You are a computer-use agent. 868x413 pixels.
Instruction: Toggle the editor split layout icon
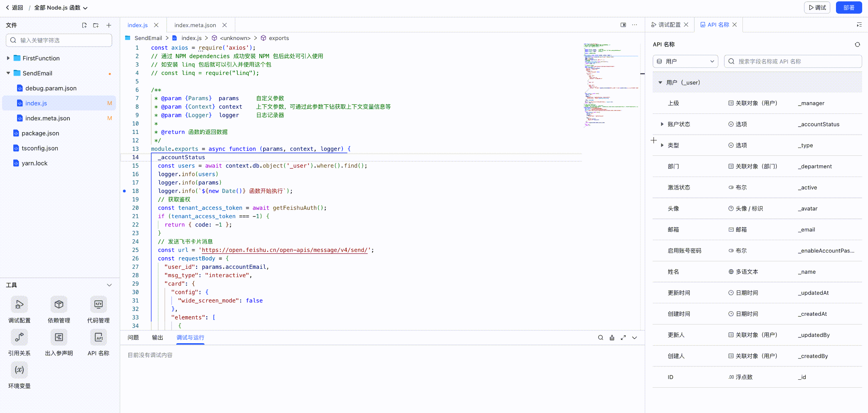pyautogui.click(x=623, y=25)
